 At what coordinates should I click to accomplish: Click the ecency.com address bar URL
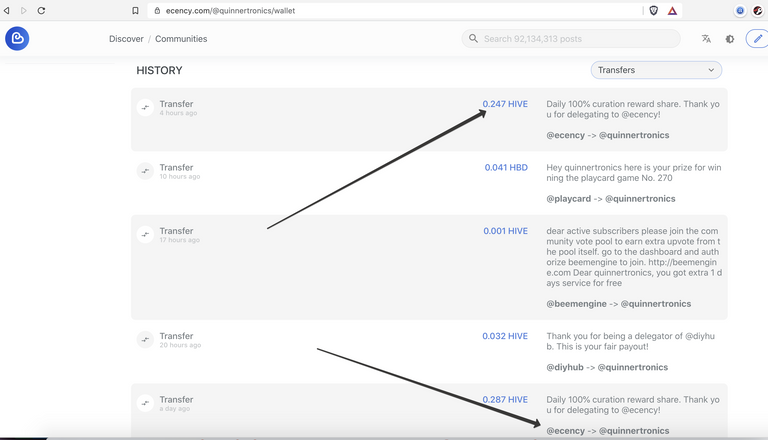coord(230,10)
